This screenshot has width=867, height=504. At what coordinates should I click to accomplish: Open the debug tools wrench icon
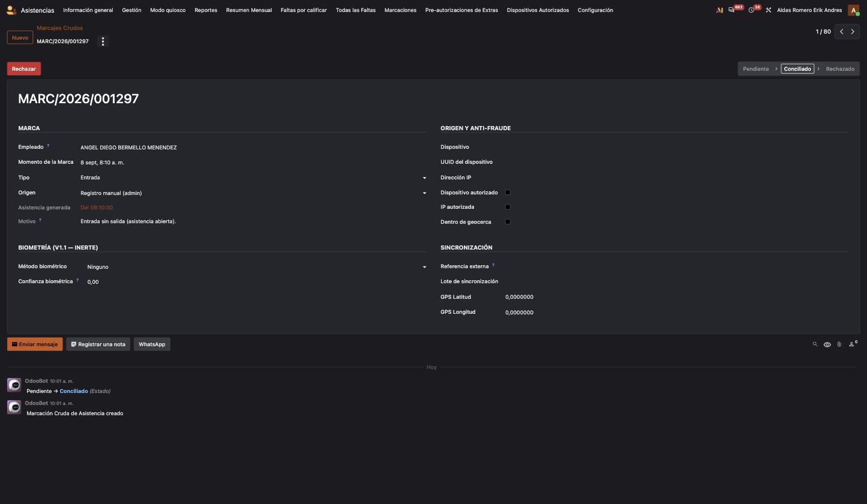(x=768, y=10)
